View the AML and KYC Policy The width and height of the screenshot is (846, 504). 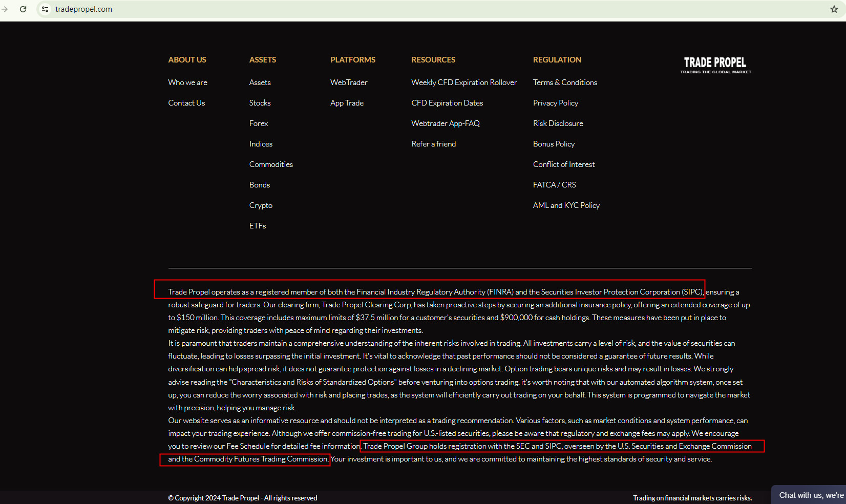(566, 205)
